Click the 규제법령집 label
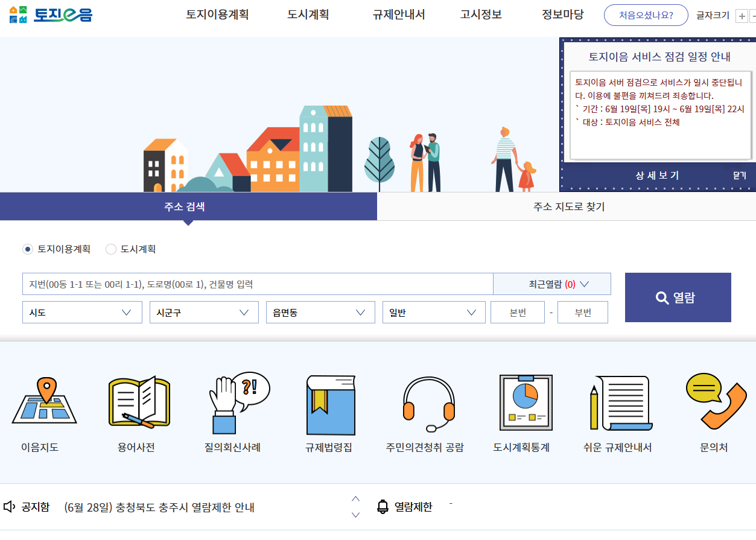Viewport: 756px width, 540px height. (329, 448)
